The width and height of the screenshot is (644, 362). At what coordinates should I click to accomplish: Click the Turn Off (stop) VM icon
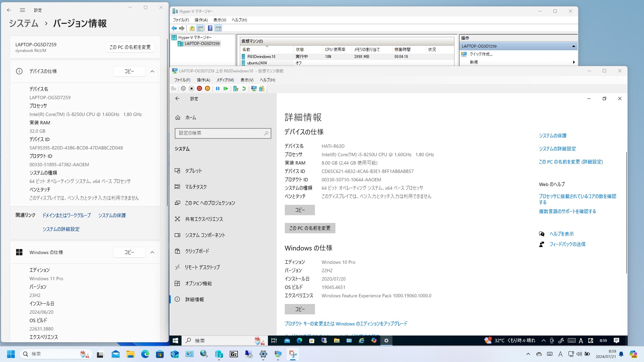click(191, 88)
